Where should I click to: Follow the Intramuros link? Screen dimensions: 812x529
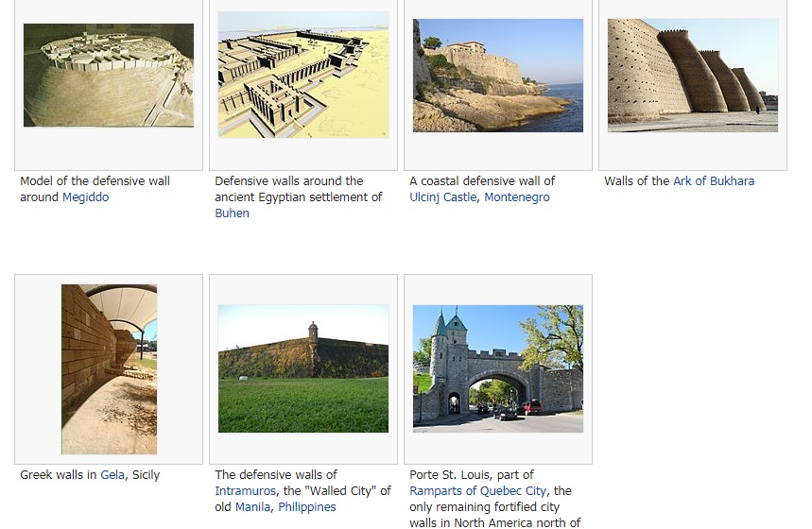click(x=245, y=491)
